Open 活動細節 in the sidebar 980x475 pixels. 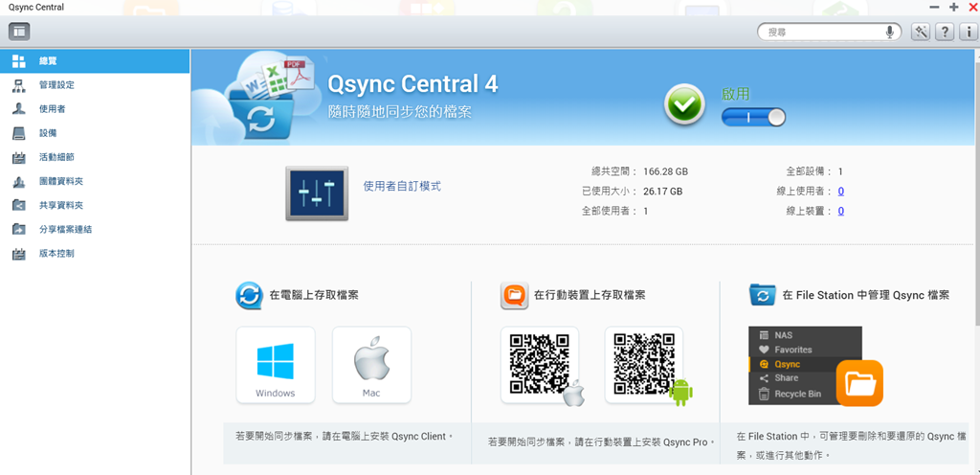pos(95,157)
